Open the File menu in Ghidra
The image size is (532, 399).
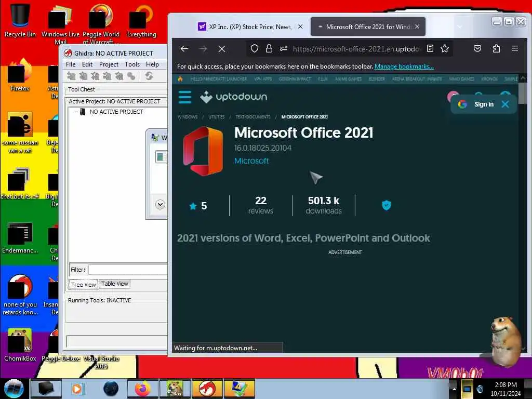(71, 64)
